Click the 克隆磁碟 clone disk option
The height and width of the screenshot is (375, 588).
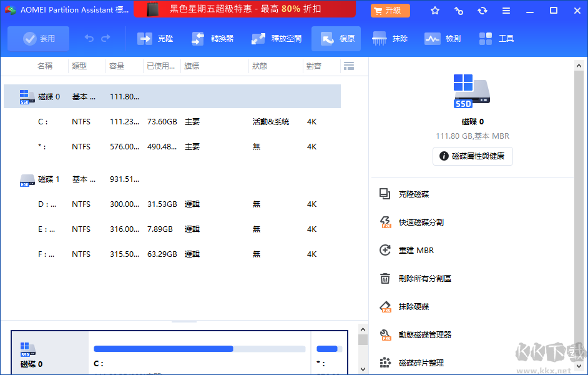(414, 194)
